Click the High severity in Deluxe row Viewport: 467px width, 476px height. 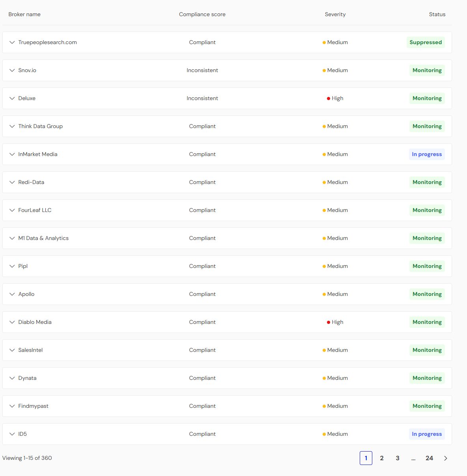[335, 98]
